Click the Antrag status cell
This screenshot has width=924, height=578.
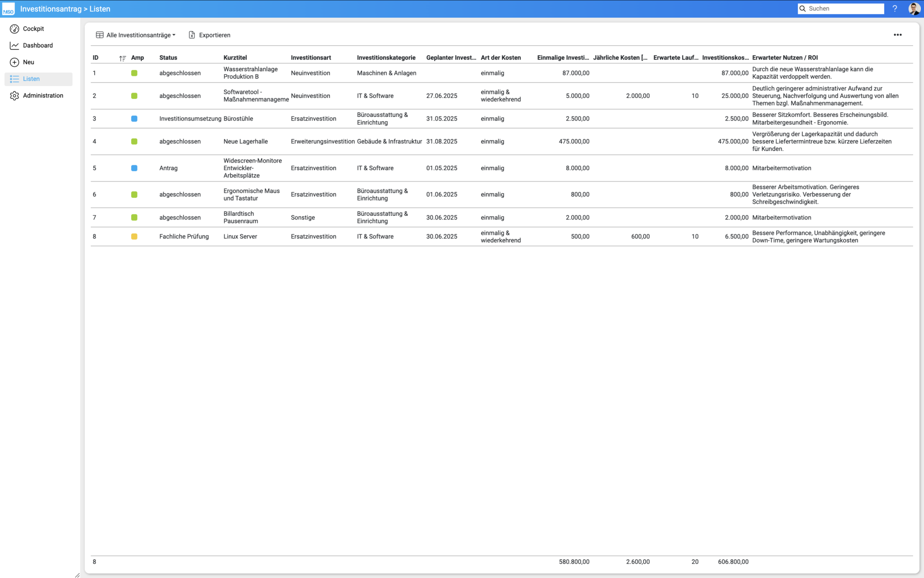coord(168,168)
